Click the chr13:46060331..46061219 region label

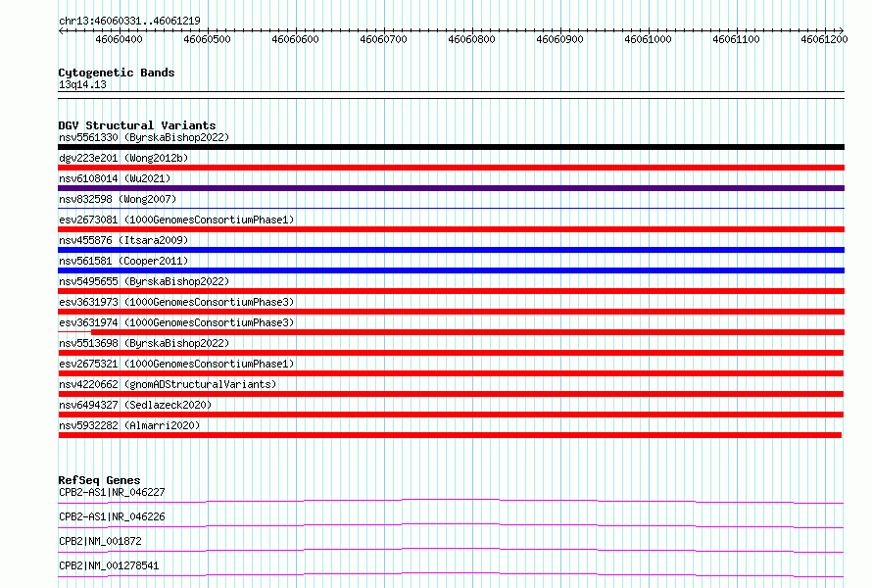[x=129, y=21]
